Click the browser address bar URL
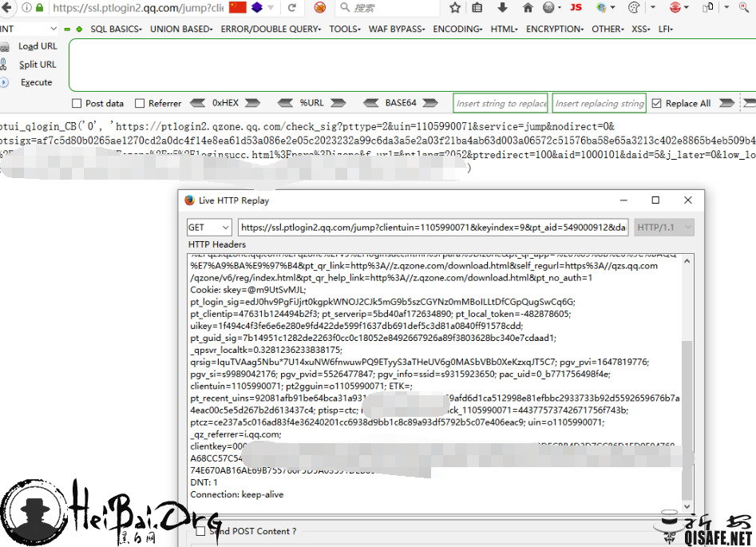Image resolution: width=756 pixels, height=547 pixels. point(138,8)
